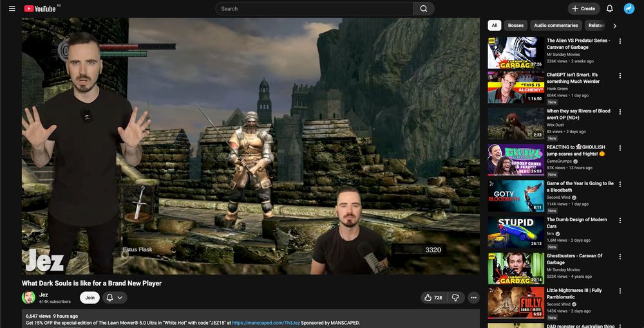
Task: Click video title 'What Dark Souls is like'
Action: [91, 284]
